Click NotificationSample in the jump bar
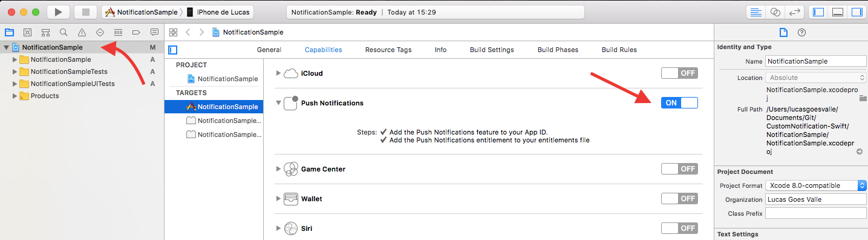The width and height of the screenshot is (868, 240). (x=248, y=32)
